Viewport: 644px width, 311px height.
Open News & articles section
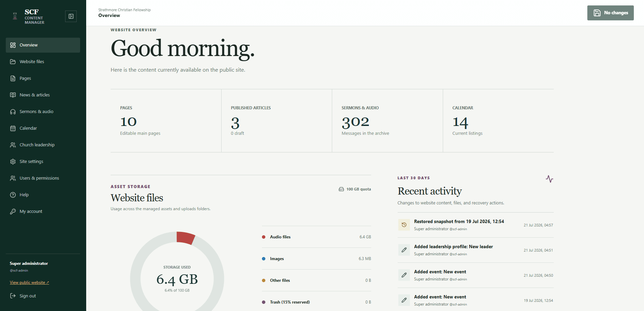point(43,95)
